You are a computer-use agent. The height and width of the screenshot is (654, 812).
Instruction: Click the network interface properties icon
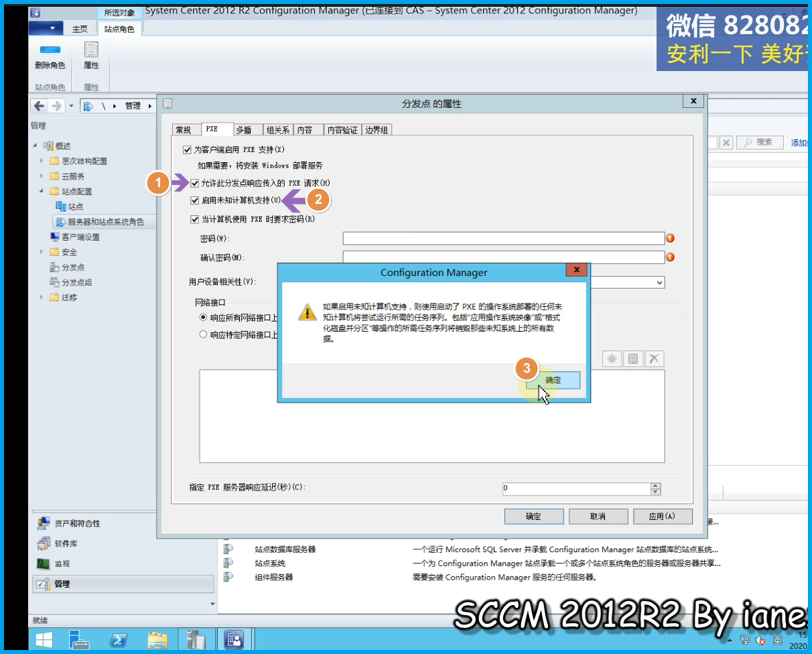[x=632, y=359]
